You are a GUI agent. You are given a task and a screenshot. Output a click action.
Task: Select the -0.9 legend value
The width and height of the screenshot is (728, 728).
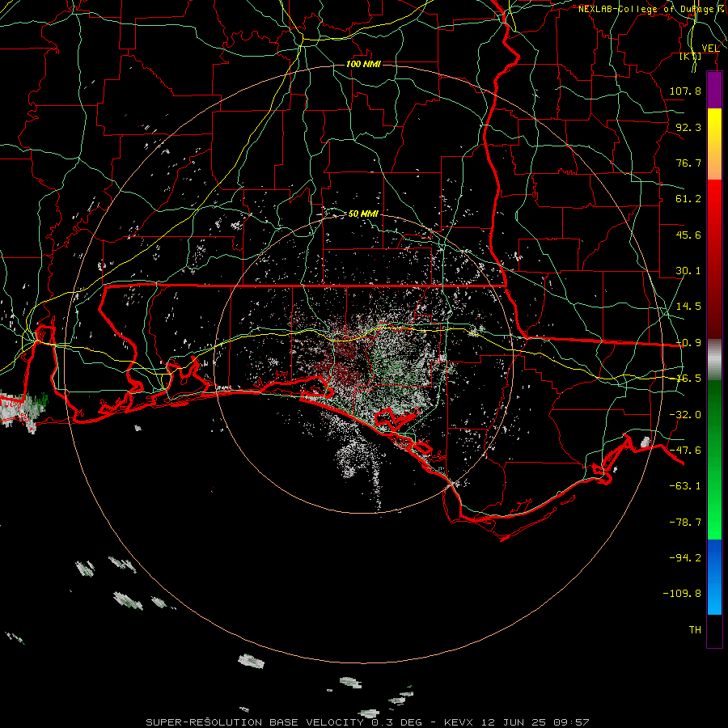pos(688,343)
